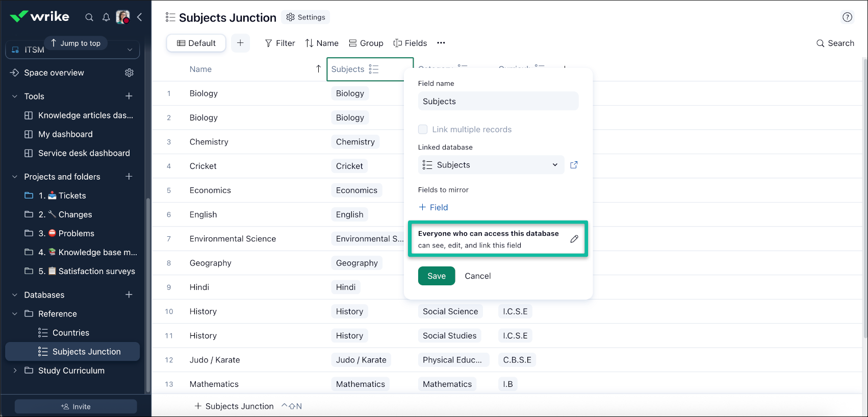Open notifications bell in sidebar header
Image resolution: width=868 pixels, height=417 pixels.
pyautogui.click(x=106, y=17)
